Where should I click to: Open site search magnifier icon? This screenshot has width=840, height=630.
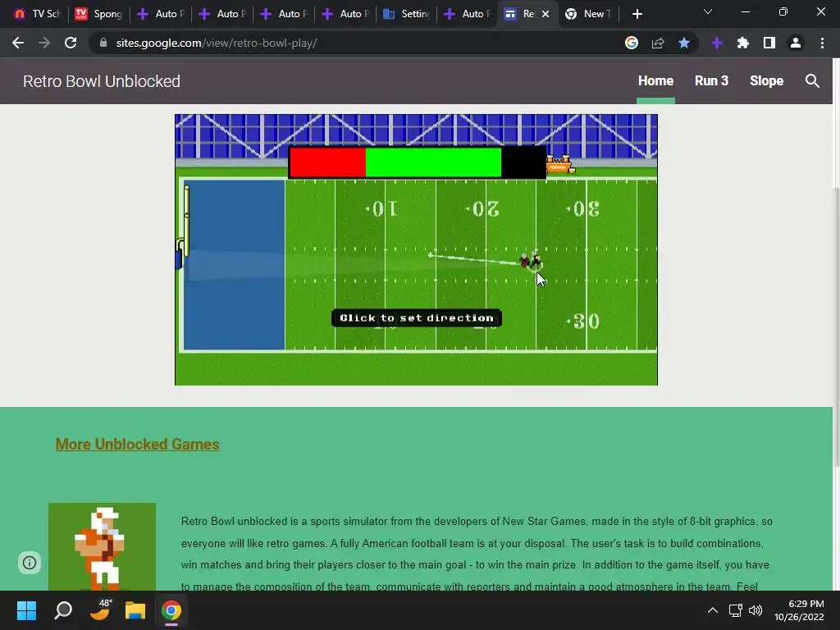pos(812,81)
